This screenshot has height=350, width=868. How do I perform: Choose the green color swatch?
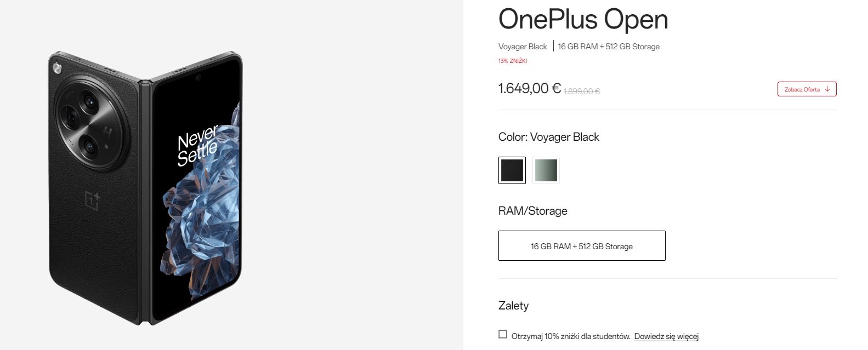click(546, 170)
